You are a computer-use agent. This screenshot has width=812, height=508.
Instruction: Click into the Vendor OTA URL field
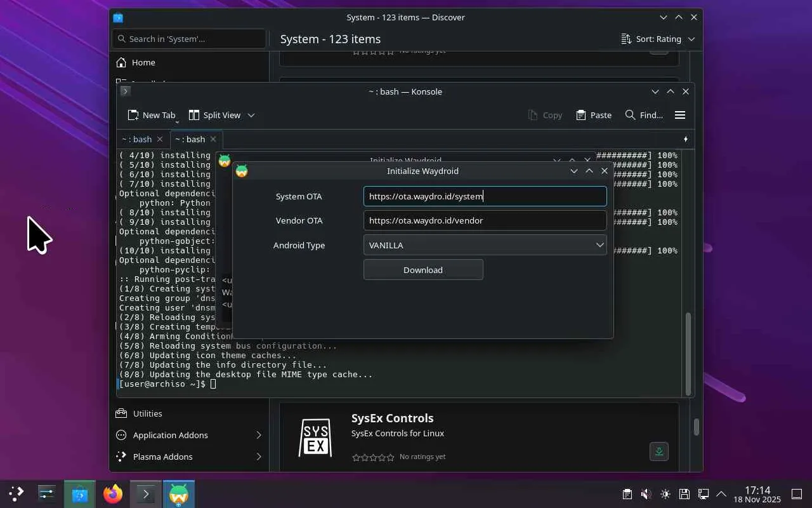(485, 220)
